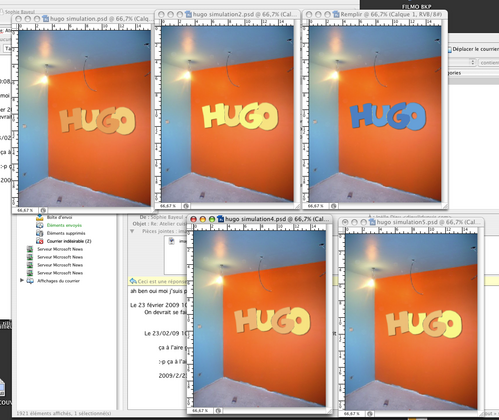499x420 pixels.
Task: Click the status info icon in hugo simulation.psd
Action: (x=43, y=211)
